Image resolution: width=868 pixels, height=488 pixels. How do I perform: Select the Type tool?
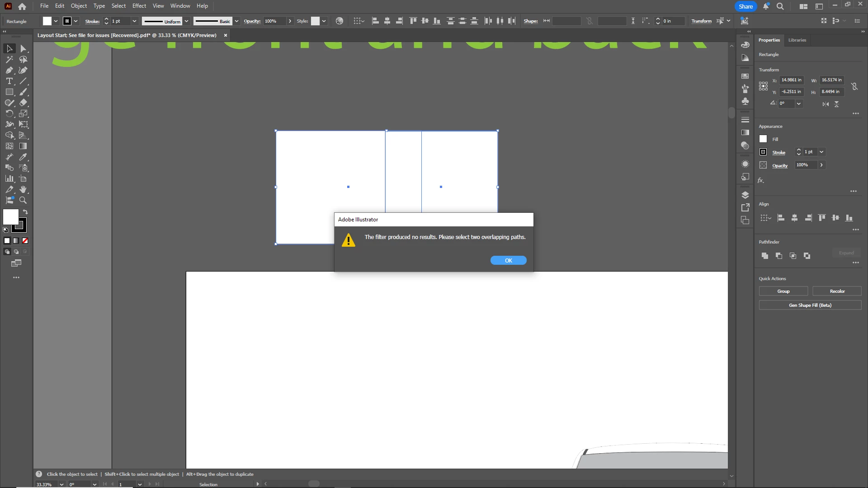(9, 81)
